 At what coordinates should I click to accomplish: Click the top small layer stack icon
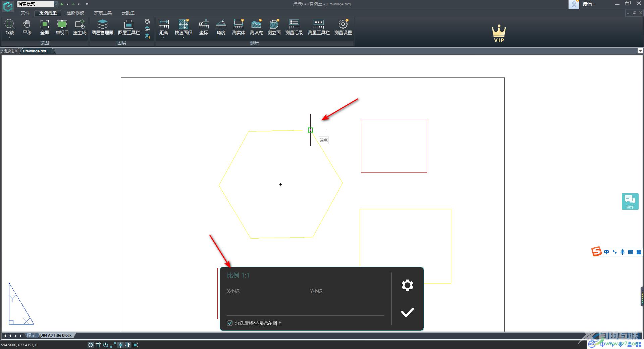147,21
